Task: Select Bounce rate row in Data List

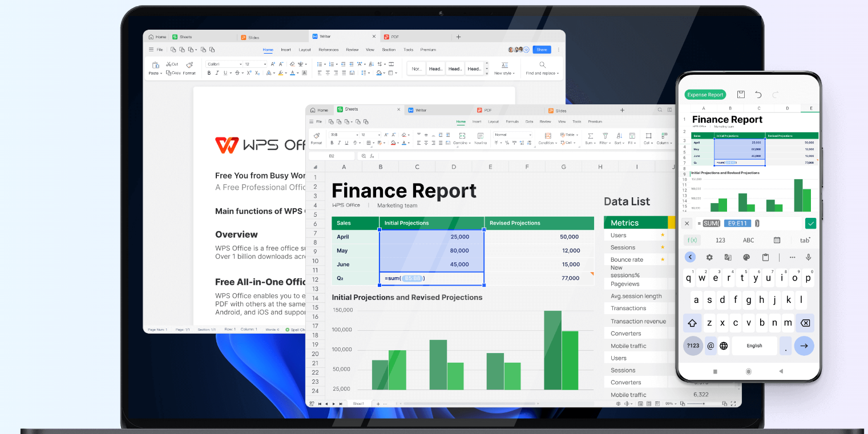Action: click(636, 259)
